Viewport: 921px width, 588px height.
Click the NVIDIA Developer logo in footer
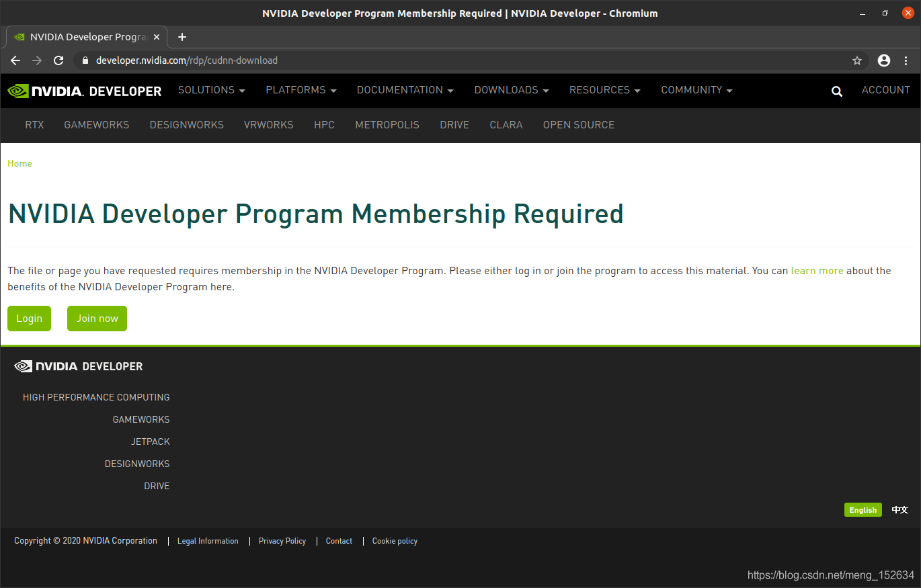pyautogui.click(x=79, y=366)
